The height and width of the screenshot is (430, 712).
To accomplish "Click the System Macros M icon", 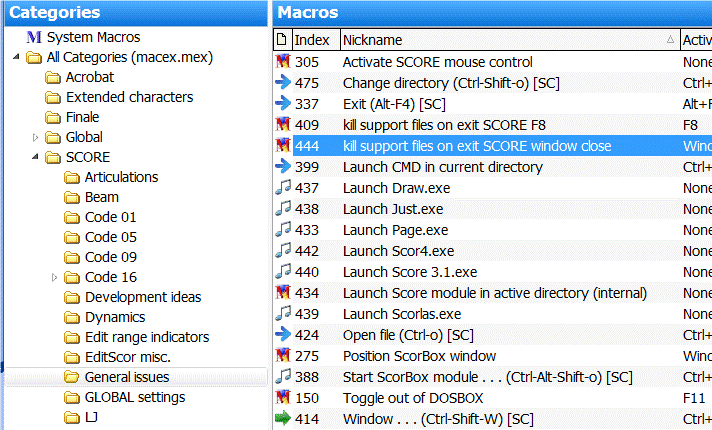I will tap(34, 37).
